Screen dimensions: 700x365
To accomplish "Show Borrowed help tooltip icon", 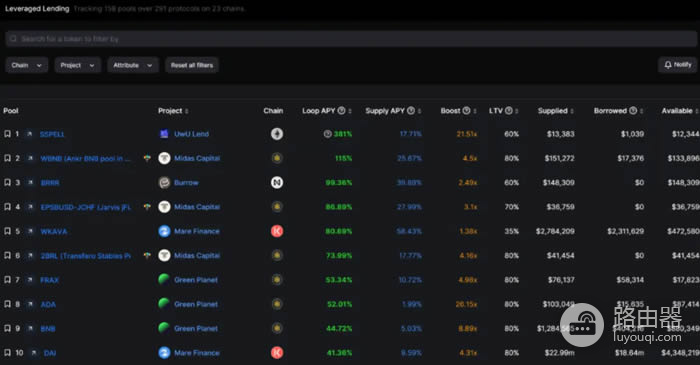I will coord(633,111).
